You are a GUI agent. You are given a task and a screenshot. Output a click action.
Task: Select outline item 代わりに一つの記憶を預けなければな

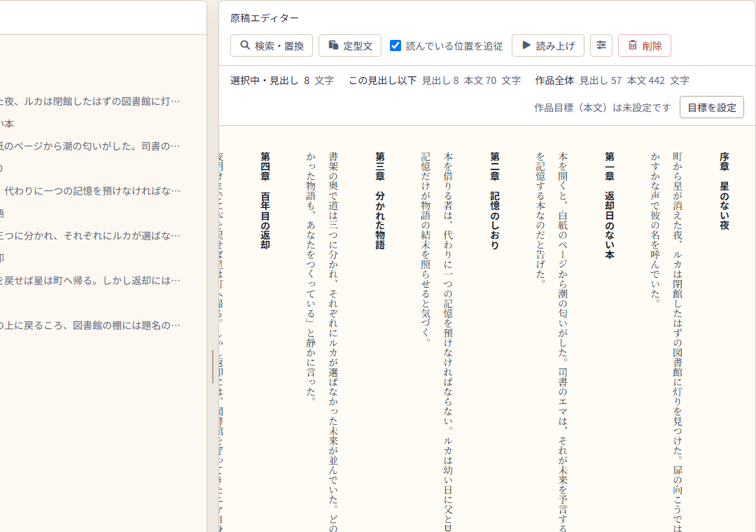coord(90,191)
